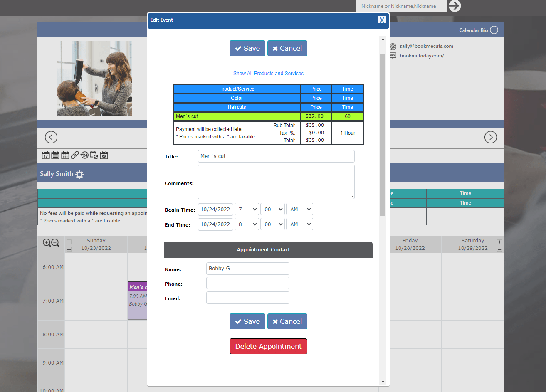Viewport: 546px width, 392px height.
Task: Expand the Haircuts category header row
Action: 236,107
